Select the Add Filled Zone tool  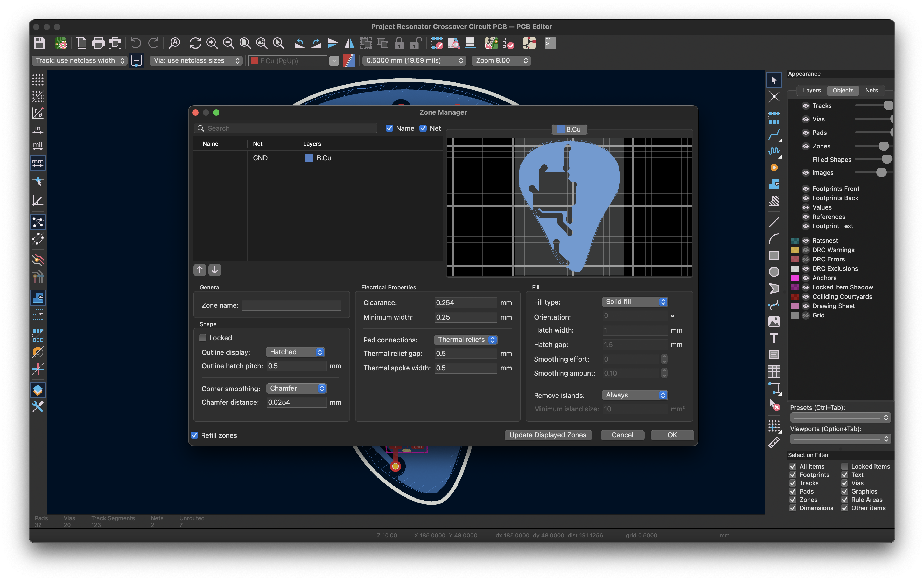(774, 184)
